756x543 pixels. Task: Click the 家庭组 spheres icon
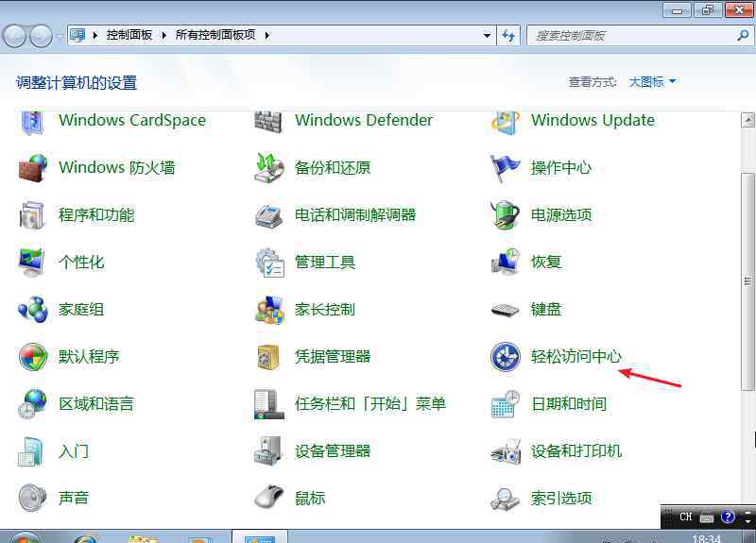click(x=32, y=310)
